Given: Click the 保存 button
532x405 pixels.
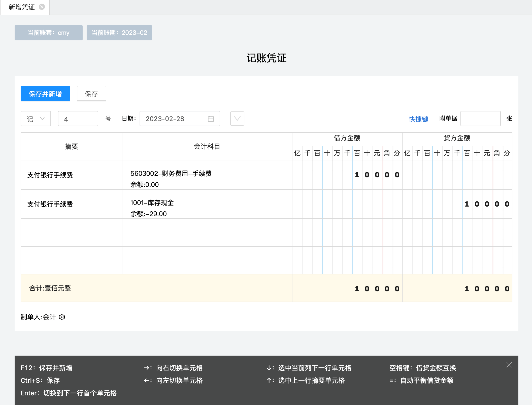Looking at the screenshot, I should click(x=92, y=94).
